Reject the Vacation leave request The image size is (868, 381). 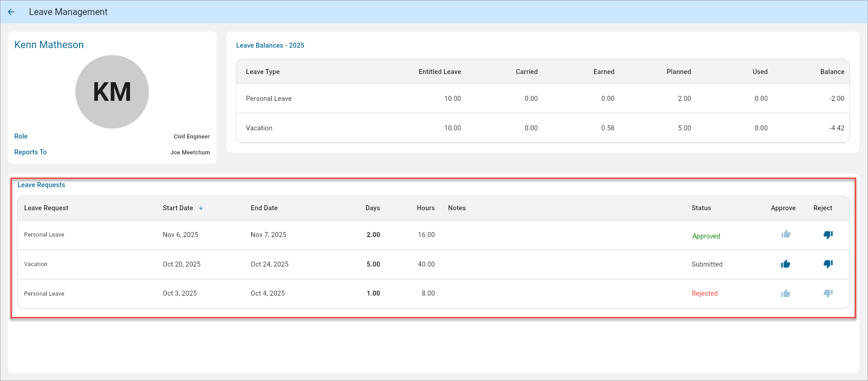828,264
